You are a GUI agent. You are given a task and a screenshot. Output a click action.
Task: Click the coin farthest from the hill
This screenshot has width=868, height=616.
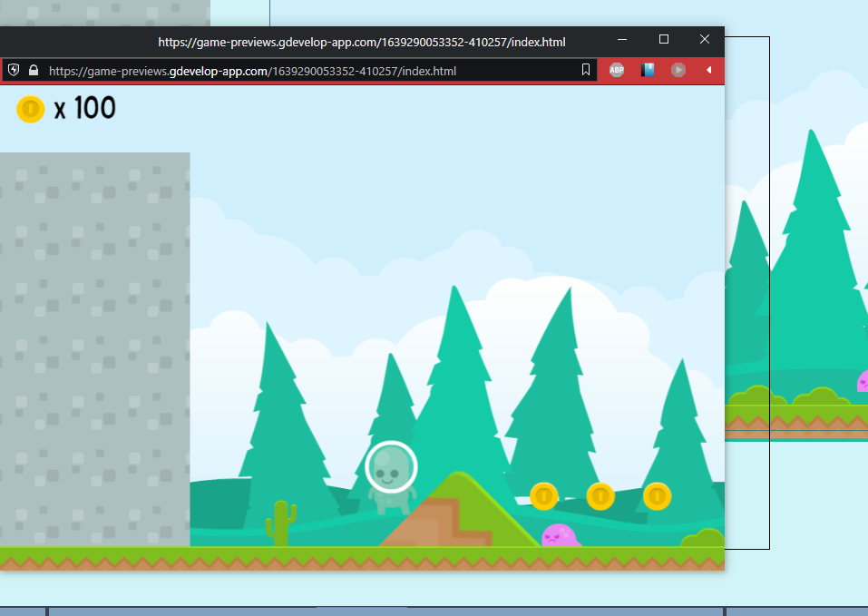pos(657,496)
